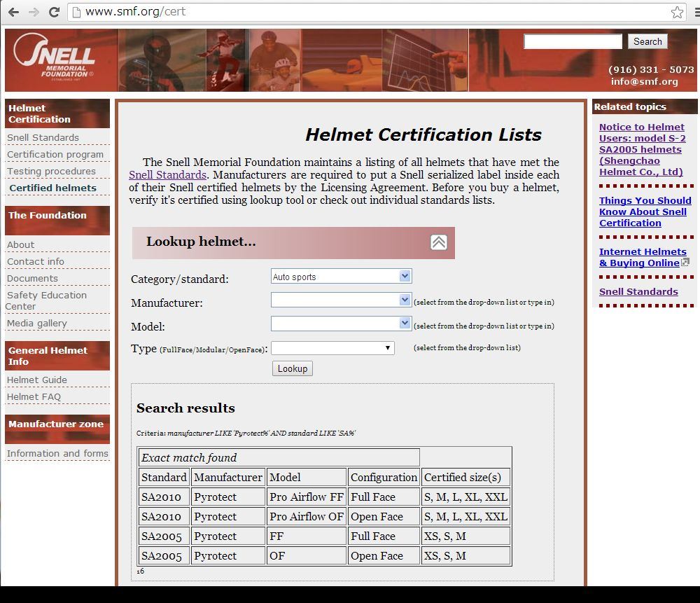
Task: Click the Foundation section header
Action: (57, 220)
